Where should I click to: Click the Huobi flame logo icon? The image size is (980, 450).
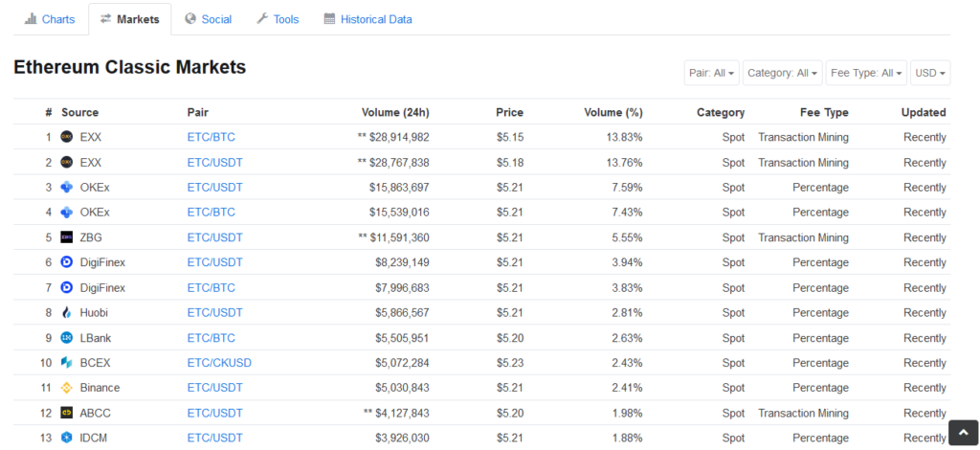[67, 313]
